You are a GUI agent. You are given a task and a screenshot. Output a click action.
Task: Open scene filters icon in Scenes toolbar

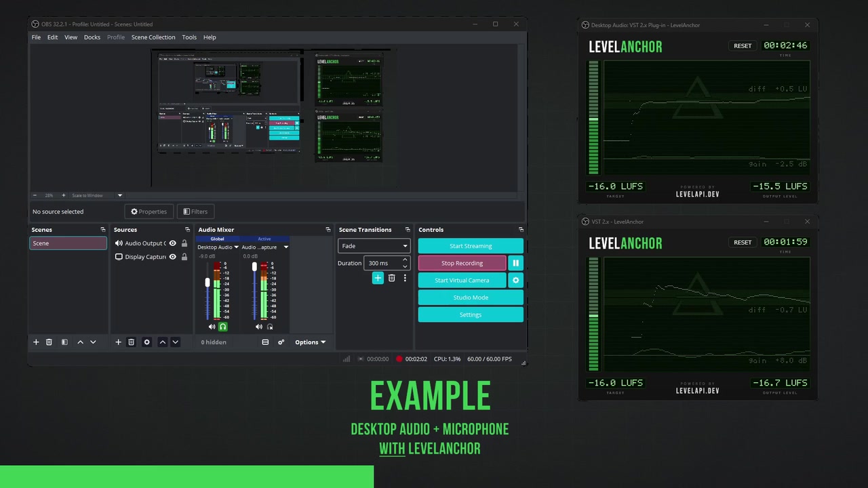pyautogui.click(x=64, y=342)
